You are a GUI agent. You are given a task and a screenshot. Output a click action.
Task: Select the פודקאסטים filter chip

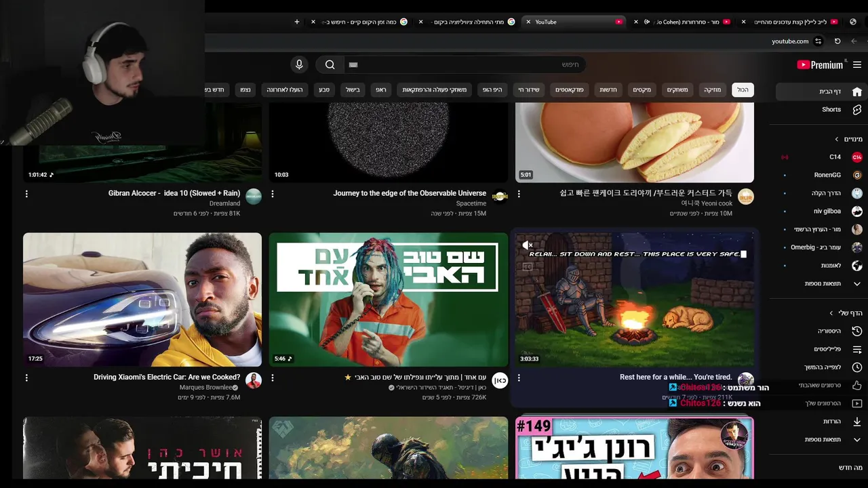570,89
